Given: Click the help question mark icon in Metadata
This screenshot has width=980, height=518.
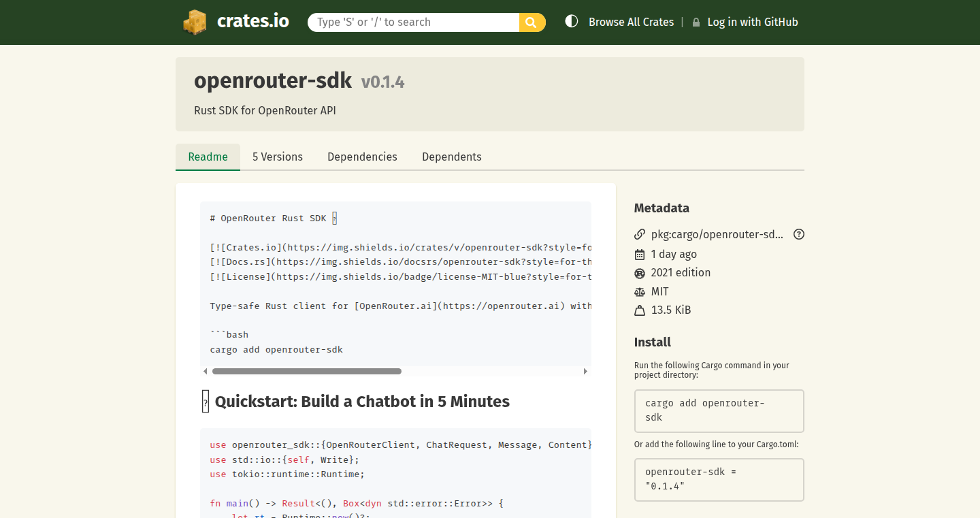Looking at the screenshot, I should click(x=799, y=234).
